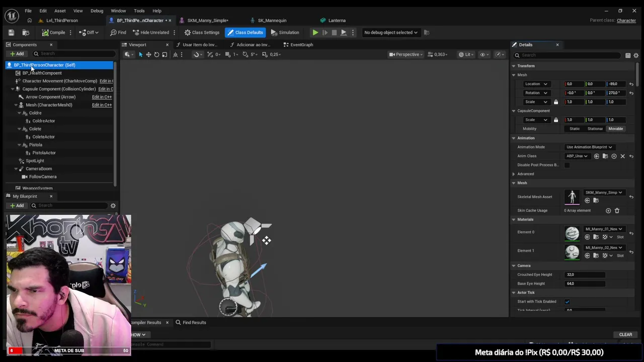
Task: Toggle Mesh Scale lock ratio
Action: pos(556,102)
